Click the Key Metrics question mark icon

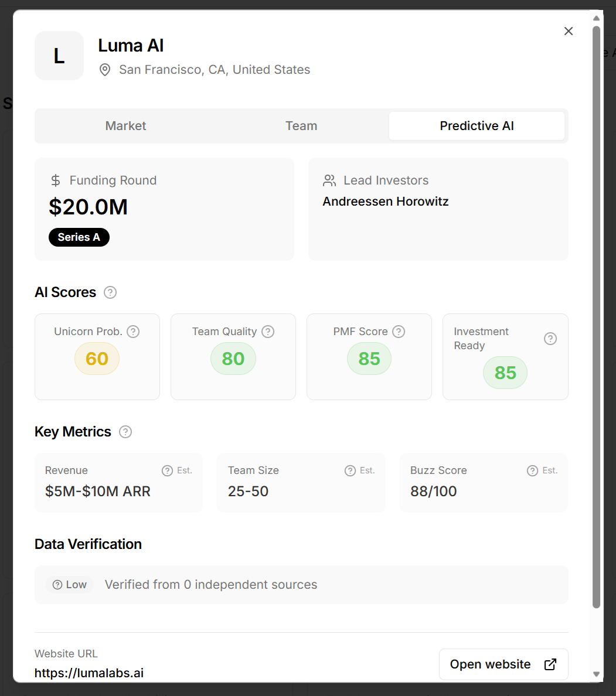click(125, 432)
